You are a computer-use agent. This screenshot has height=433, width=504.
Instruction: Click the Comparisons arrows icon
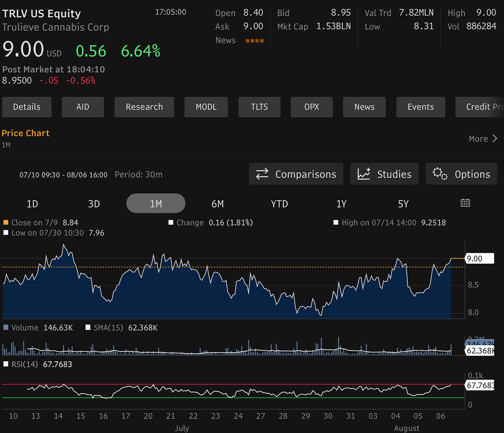pyautogui.click(x=262, y=174)
